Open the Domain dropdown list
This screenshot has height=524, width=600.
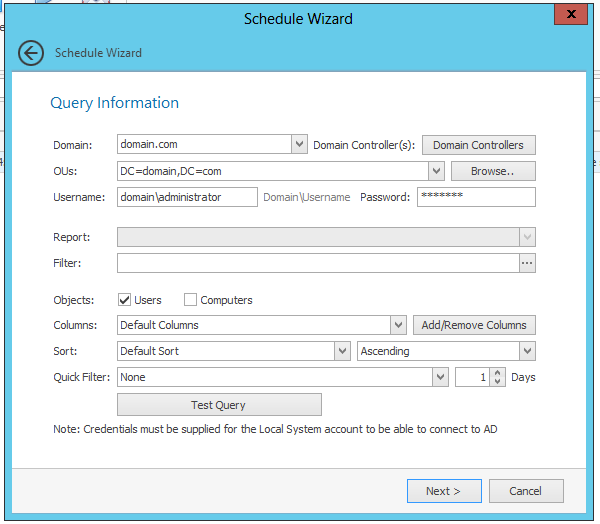click(299, 145)
